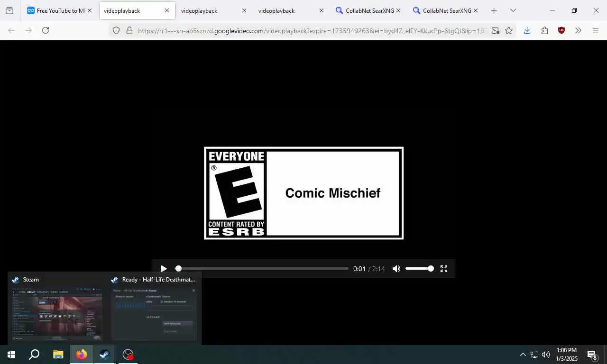Click Firefox icon in taskbar
607x364 pixels.
coord(82,355)
